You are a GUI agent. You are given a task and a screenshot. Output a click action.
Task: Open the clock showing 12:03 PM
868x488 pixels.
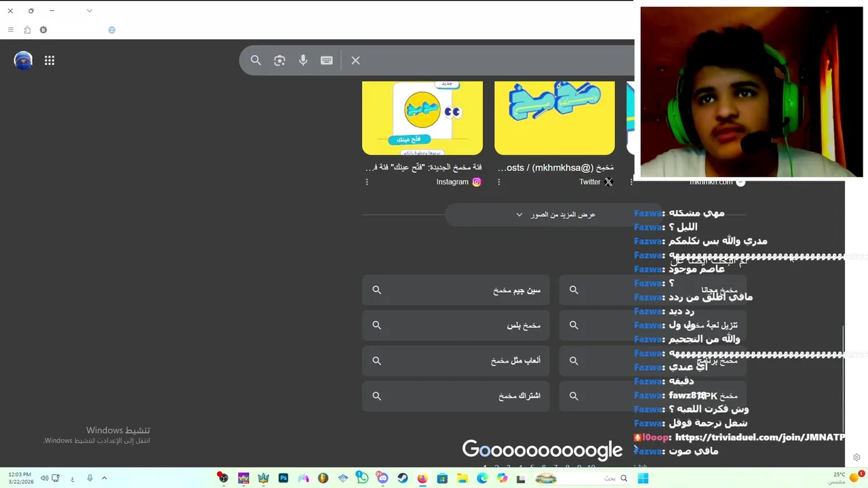22,478
